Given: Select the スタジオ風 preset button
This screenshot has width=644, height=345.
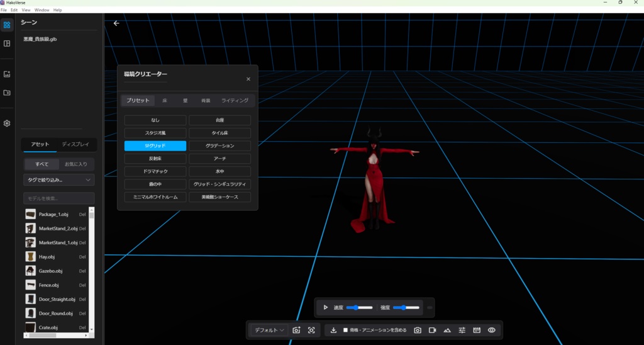Looking at the screenshot, I should click(155, 133).
